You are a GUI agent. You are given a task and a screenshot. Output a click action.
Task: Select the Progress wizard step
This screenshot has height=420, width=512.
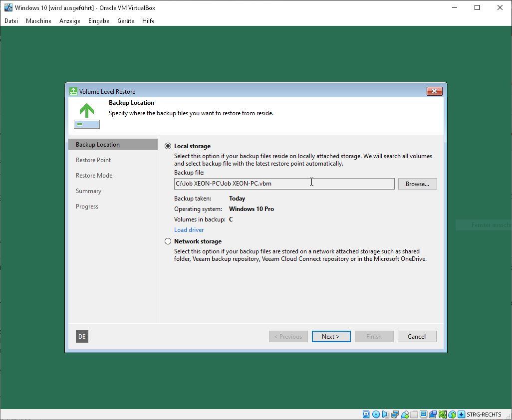(x=87, y=206)
